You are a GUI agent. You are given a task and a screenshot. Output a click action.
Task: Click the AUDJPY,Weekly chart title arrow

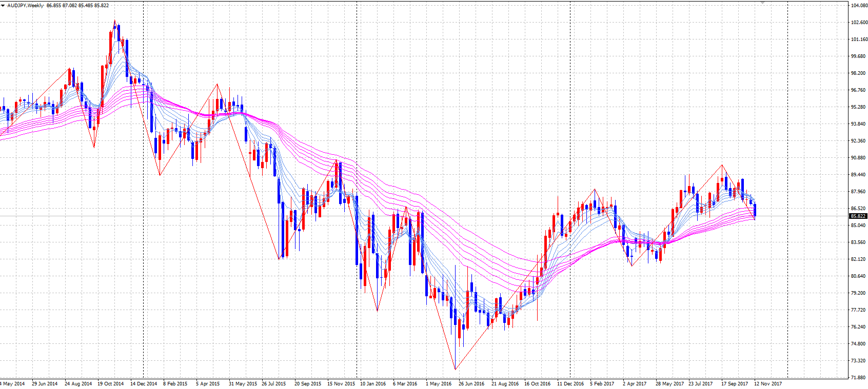pos(3,5)
